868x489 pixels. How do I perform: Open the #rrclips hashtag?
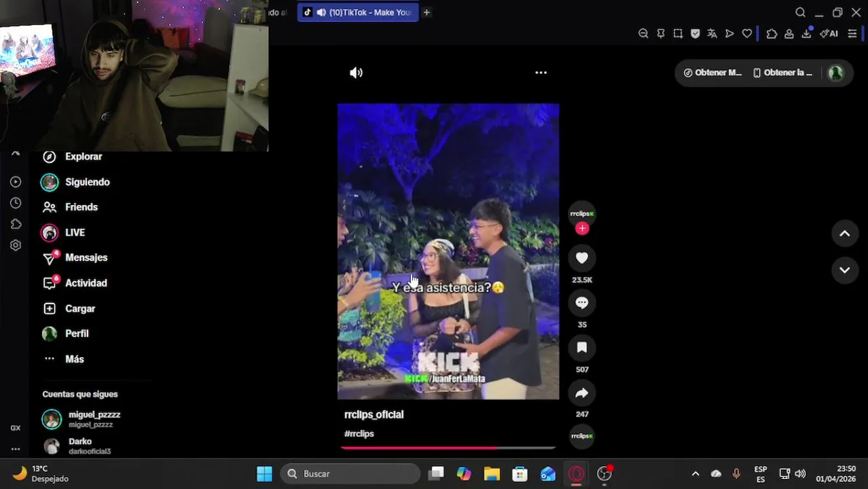click(x=359, y=433)
